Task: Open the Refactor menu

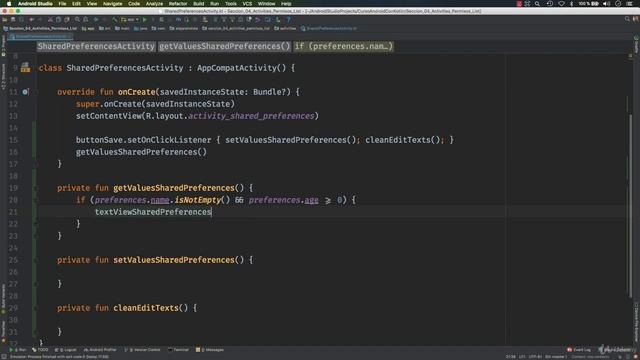Action: point(178,3)
